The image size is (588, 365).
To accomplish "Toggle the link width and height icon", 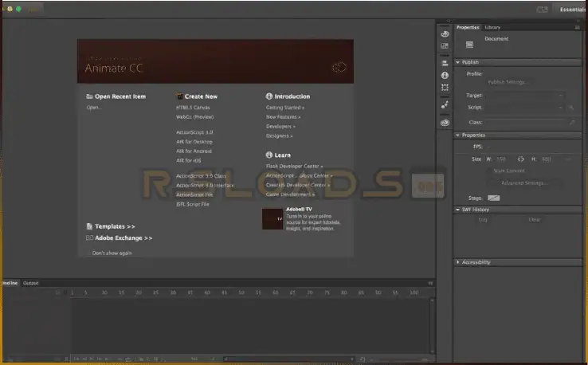I will pos(521,159).
